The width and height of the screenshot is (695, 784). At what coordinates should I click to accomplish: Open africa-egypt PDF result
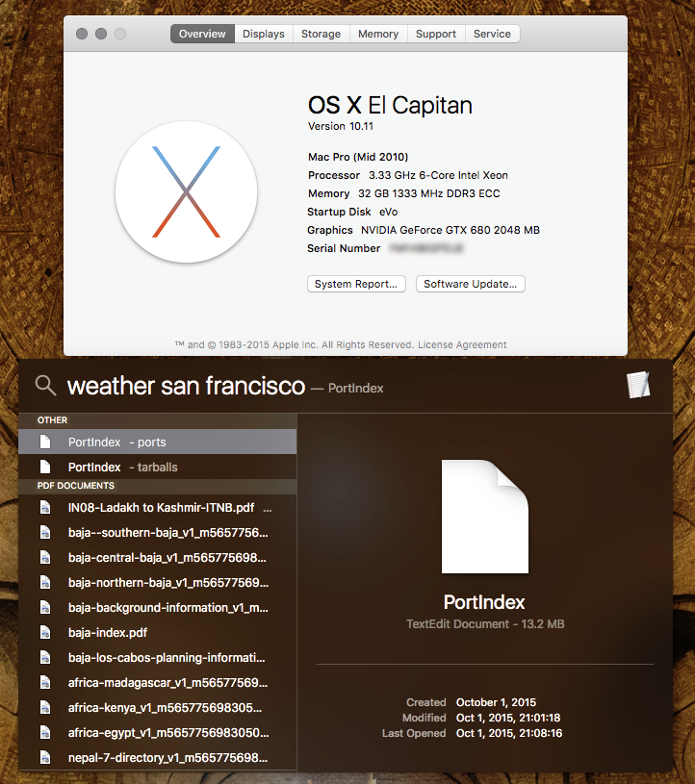158,733
